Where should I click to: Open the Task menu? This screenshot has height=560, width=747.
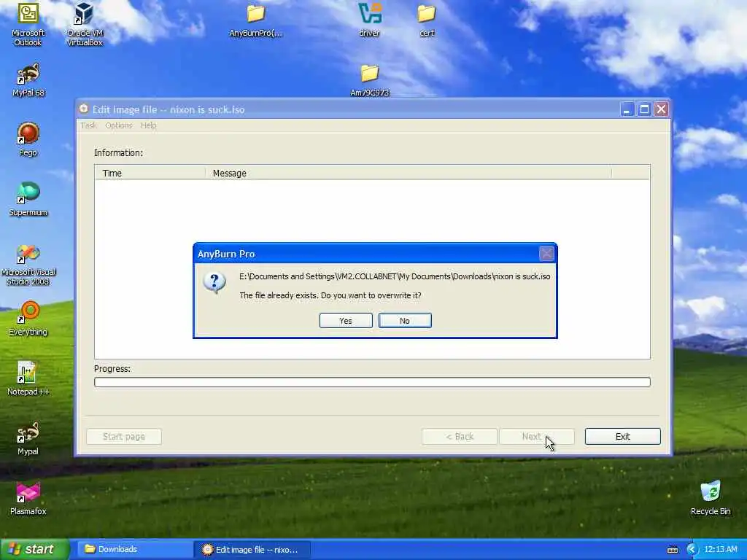88,125
